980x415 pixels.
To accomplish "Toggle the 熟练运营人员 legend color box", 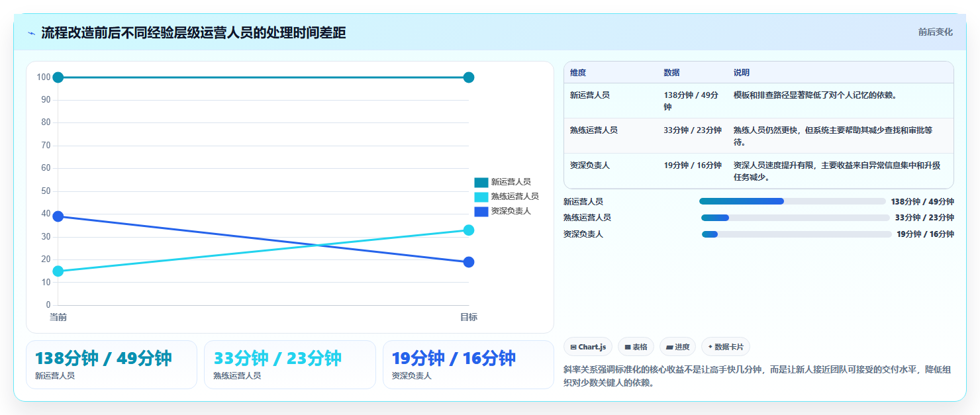I will 481,197.
